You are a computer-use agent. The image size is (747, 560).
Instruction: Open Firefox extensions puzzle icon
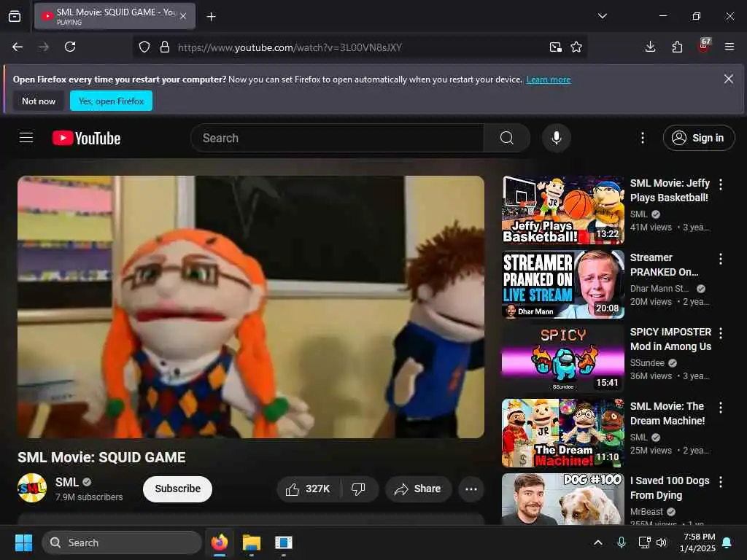click(677, 47)
